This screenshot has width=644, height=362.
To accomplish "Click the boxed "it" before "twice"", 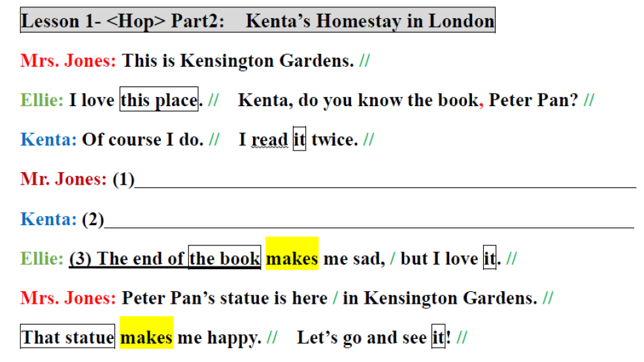I will (299, 140).
